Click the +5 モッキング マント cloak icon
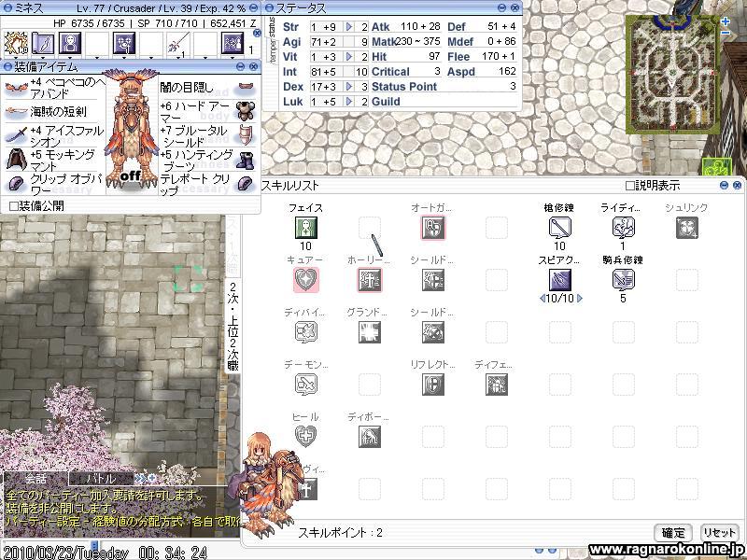This screenshot has height=560, width=747. [15, 159]
